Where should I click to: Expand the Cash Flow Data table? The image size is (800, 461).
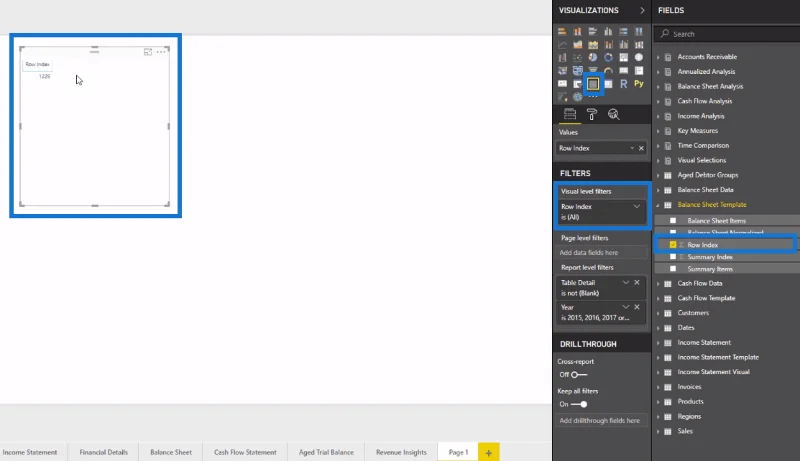pyautogui.click(x=658, y=284)
